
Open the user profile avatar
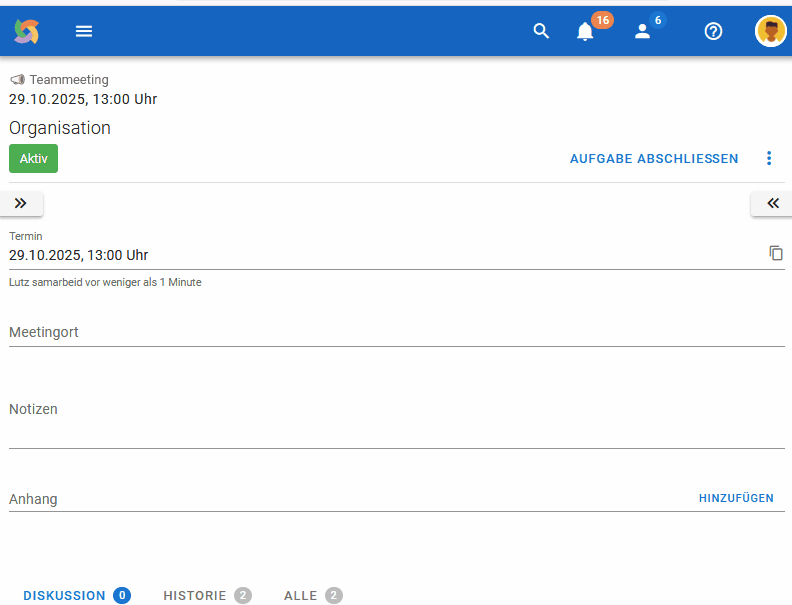[x=770, y=31]
